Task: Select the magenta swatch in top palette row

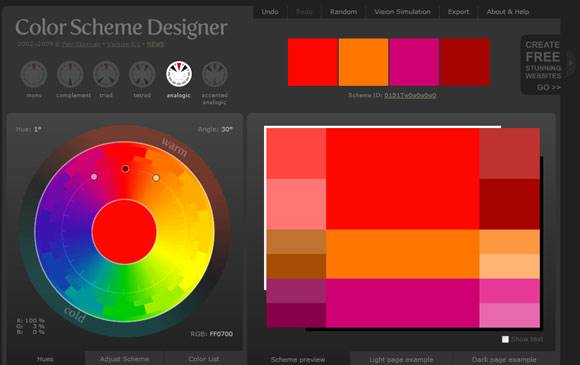Action: (x=414, y=62)
